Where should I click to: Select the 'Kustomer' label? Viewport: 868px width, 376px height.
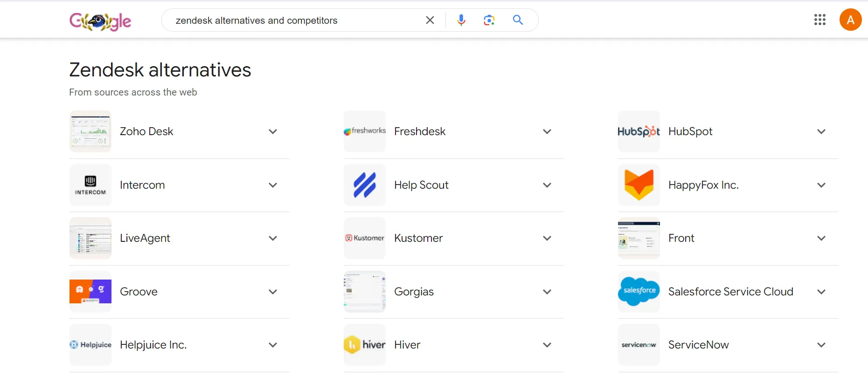coord(418,238)
